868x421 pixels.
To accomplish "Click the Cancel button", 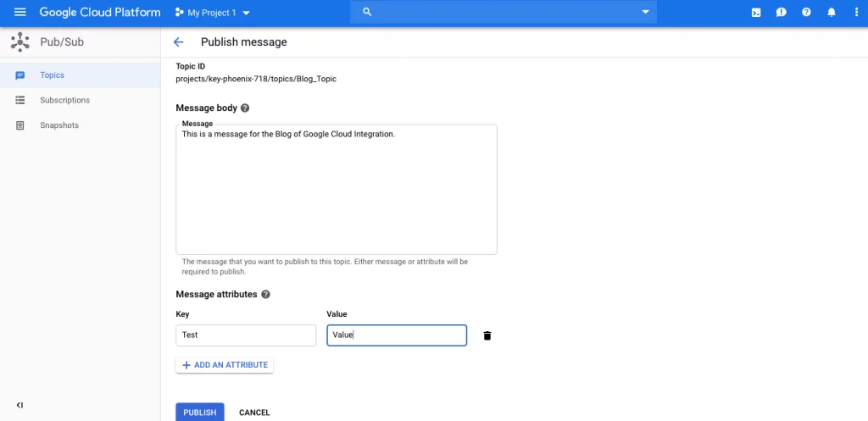I will tap(254, 413).
